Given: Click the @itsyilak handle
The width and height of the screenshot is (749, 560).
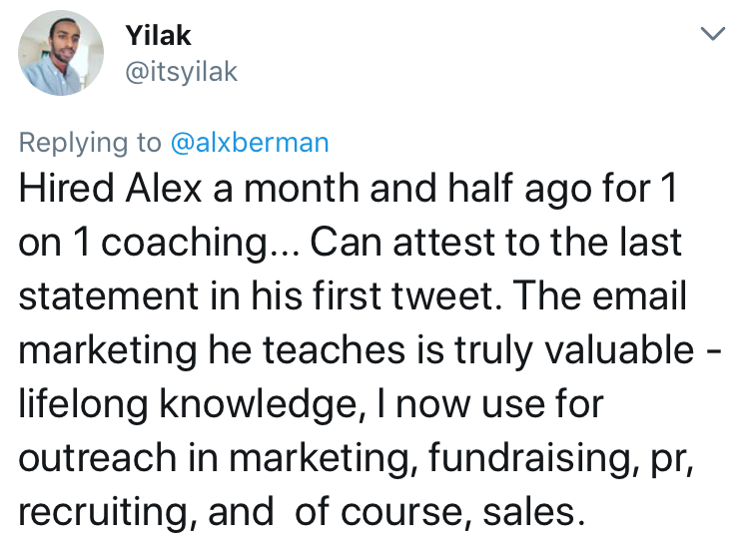Looking at the screenshot, I should tap(181, 73).
